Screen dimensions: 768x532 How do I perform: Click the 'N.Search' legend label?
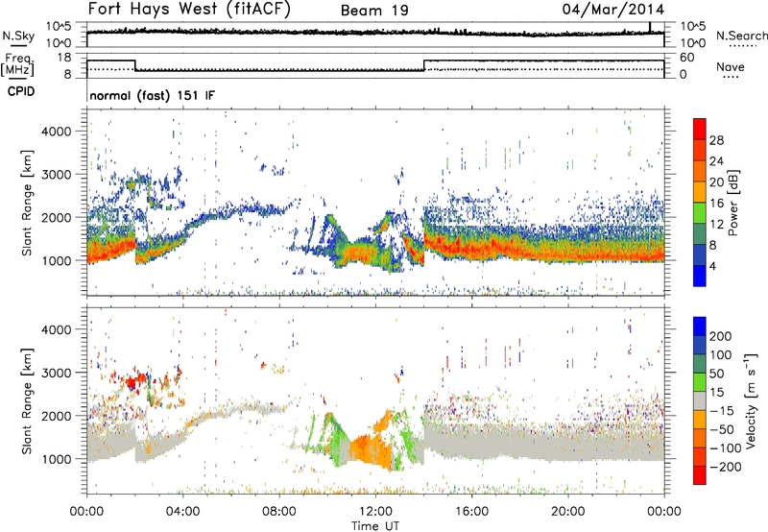741,36
